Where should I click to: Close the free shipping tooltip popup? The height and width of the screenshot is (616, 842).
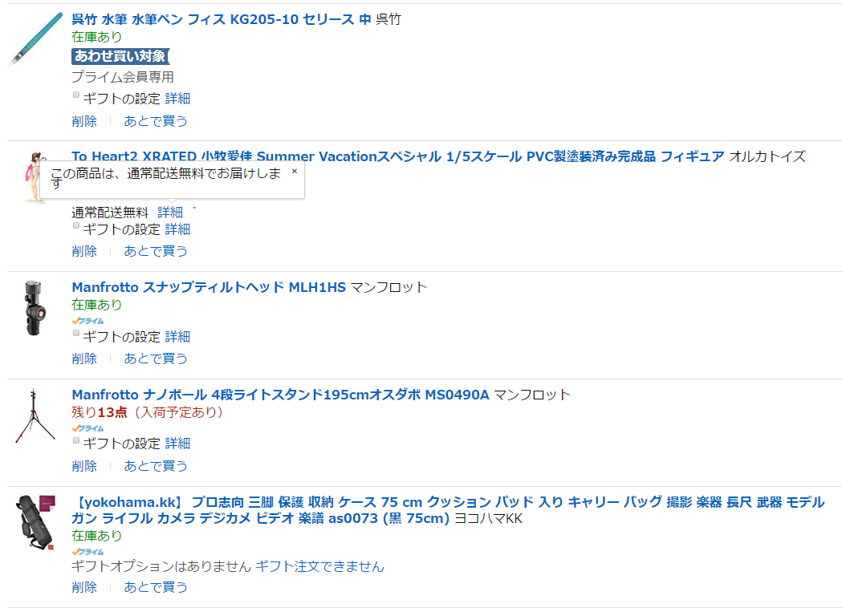click(295, 171)
